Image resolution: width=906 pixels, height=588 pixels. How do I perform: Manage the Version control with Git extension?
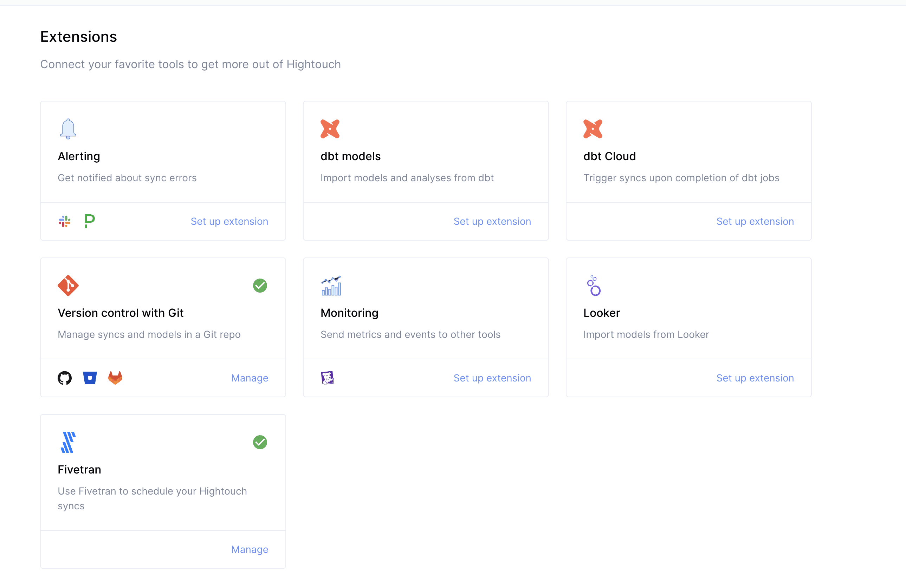[249, 378]
